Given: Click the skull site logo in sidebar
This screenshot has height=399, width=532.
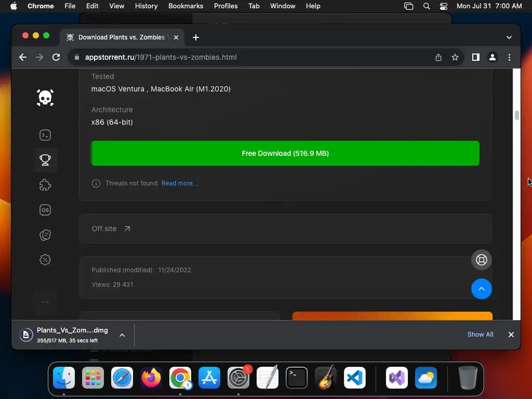Looking at the screenshot, I should [x=45, y=98].
